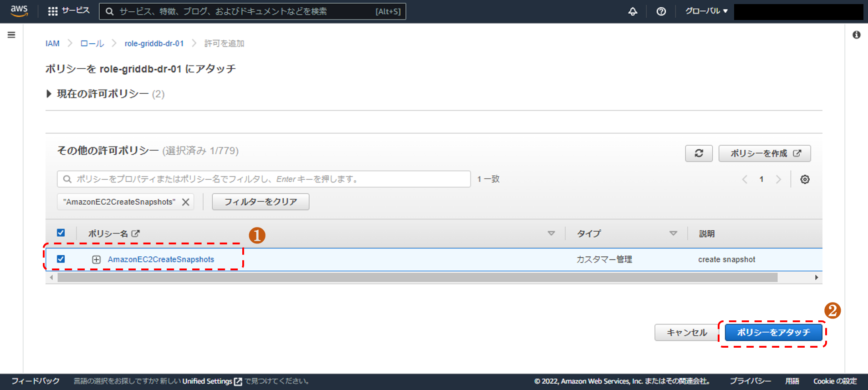Screen dimensions: 868x390
Task: Open the hamburger side navigation menu
Action: pos(11,35)
